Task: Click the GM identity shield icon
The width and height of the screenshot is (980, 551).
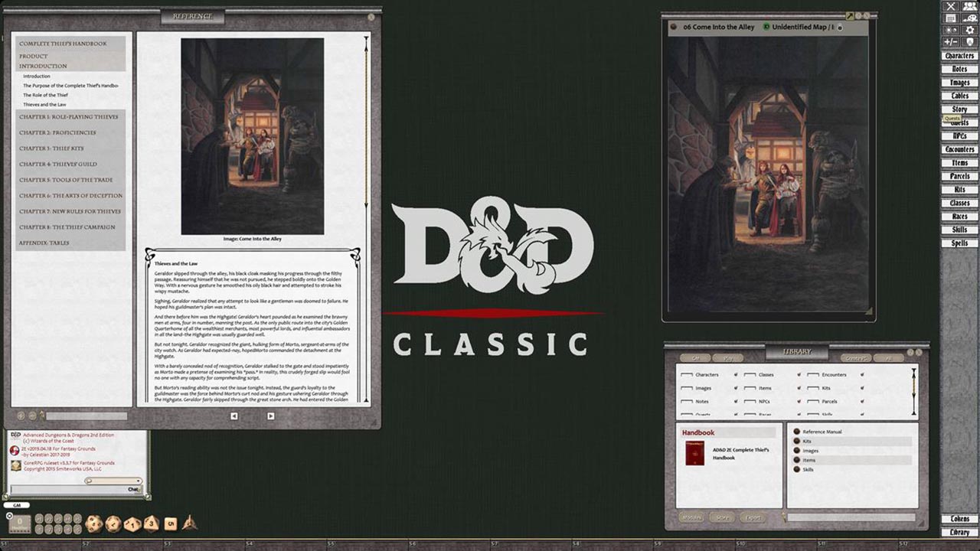Action: pyautogui.click(x=970, y=42)
